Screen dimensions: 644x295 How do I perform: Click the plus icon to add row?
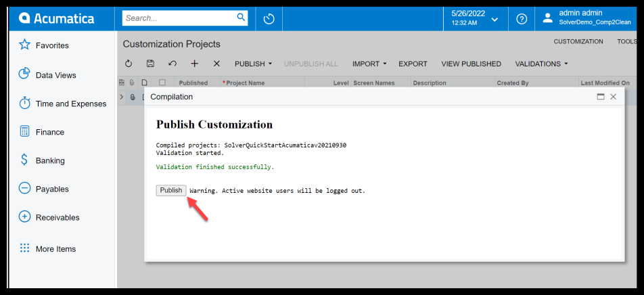pos(195,64)
